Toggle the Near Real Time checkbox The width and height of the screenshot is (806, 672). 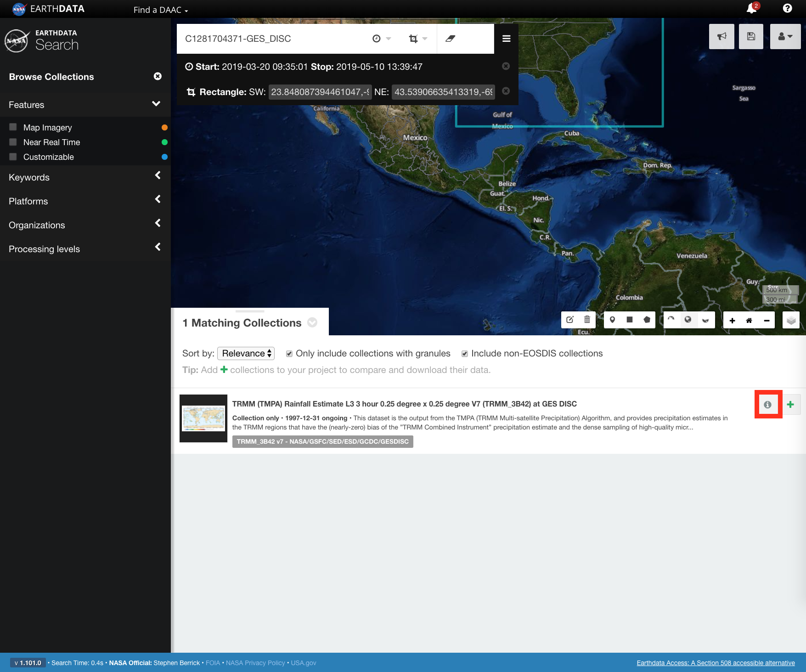[13, 142]
